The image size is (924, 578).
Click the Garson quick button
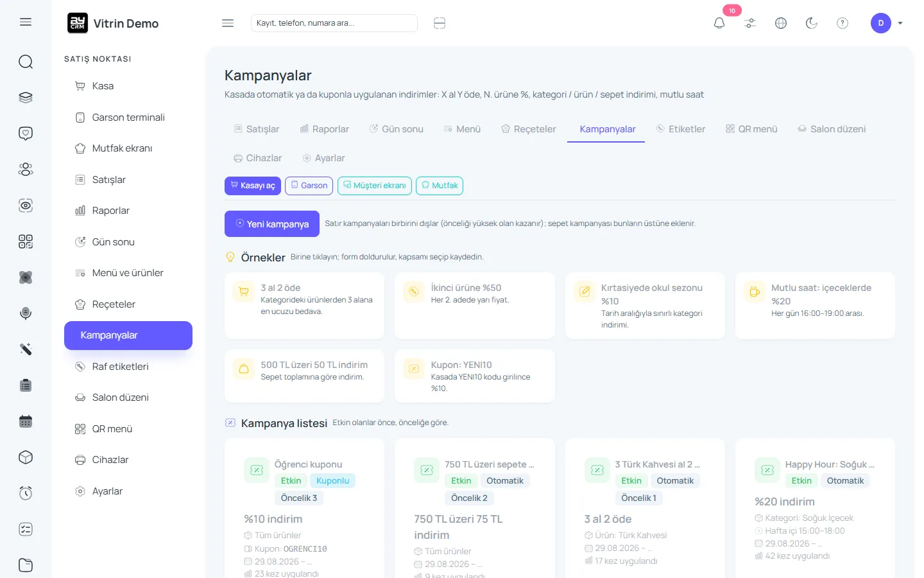[309, 186]
